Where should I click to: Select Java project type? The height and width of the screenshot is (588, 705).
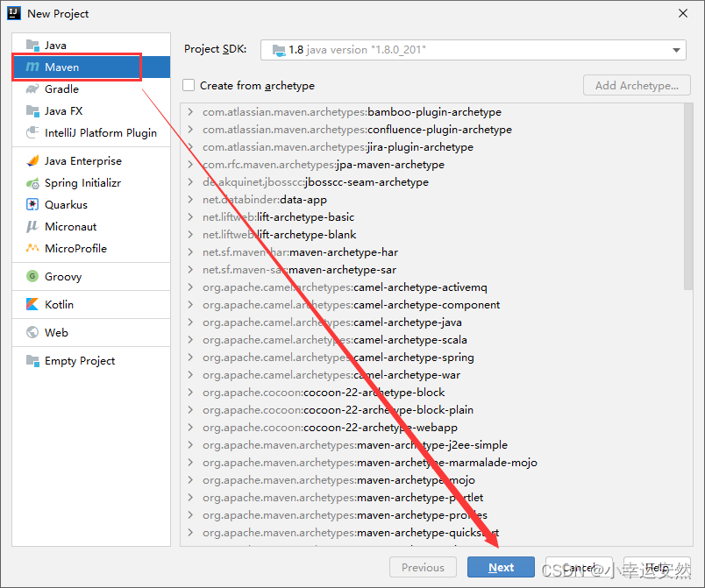91,46
